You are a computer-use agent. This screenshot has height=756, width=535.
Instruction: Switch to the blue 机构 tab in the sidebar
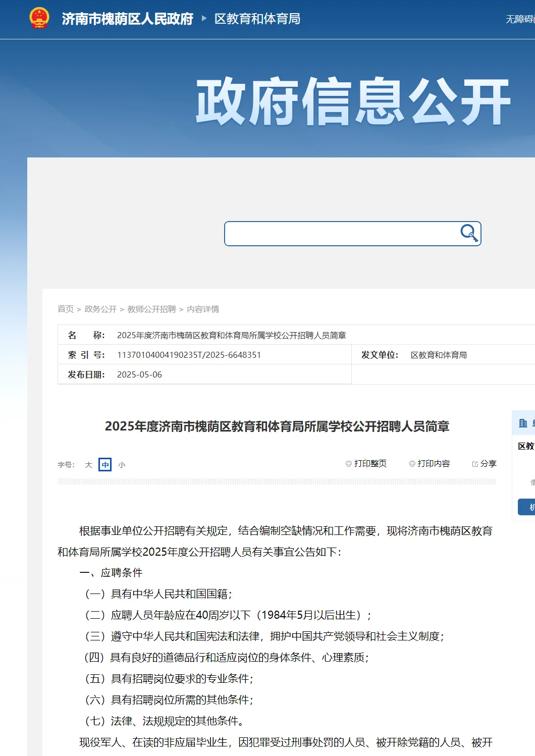(x=529, y=506)
